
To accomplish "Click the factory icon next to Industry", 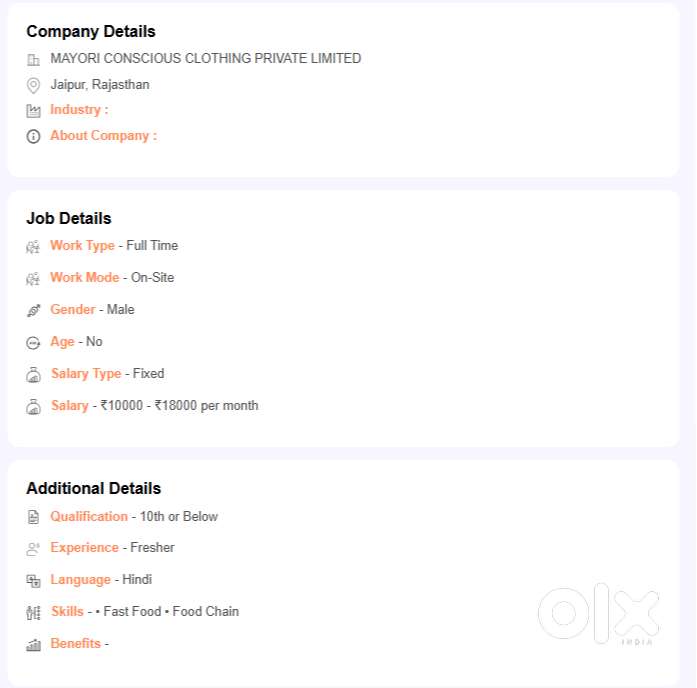I will click(33, 111).
